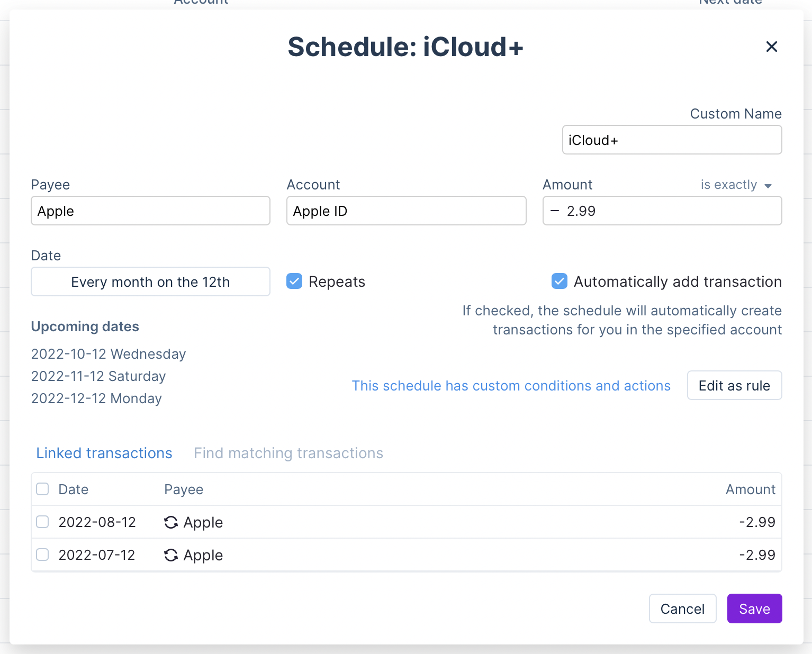Screen dimensions: 812x654
Task: Click the Date column header in table
Action: (73, 489)
